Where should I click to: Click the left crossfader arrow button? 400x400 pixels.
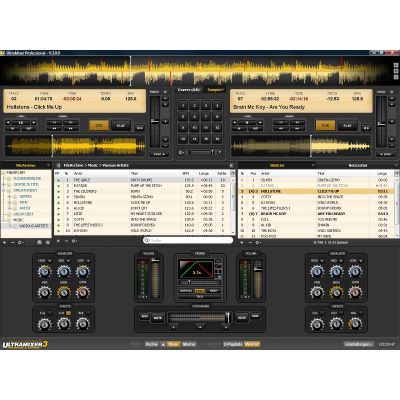173,327
